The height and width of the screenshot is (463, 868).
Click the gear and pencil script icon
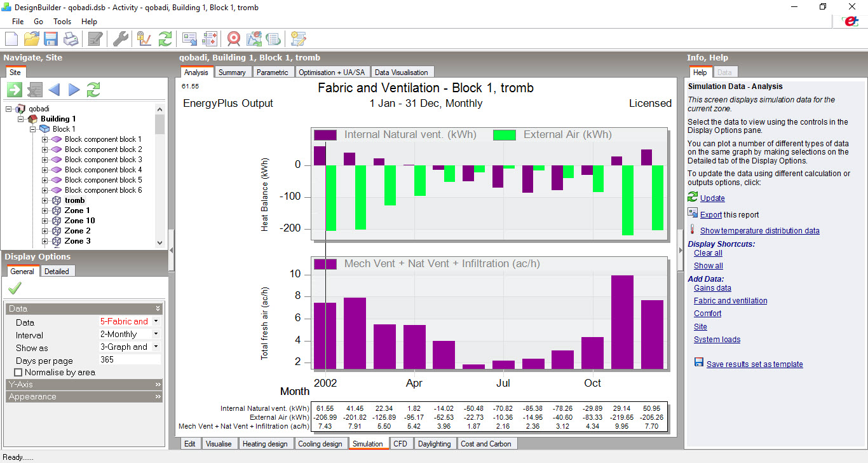click(x=298, y=39)
